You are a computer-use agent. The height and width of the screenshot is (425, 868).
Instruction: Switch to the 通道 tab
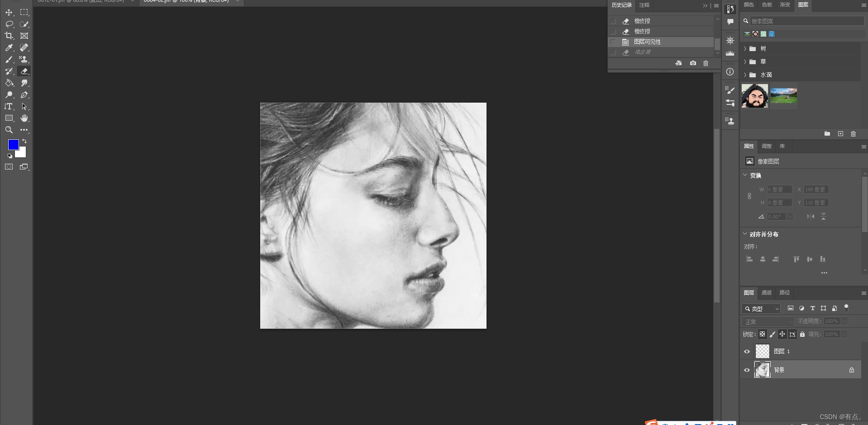(767, 293)
